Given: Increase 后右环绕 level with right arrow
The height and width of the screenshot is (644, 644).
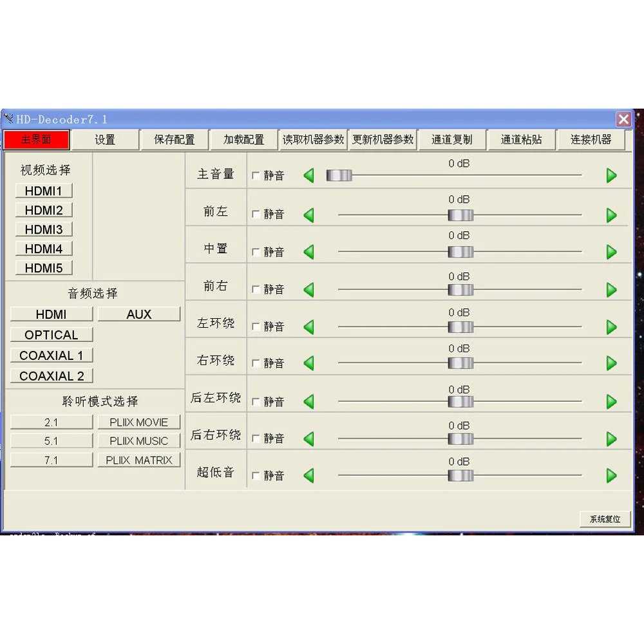Looking at the screenshot, I should tap(612, 439).
